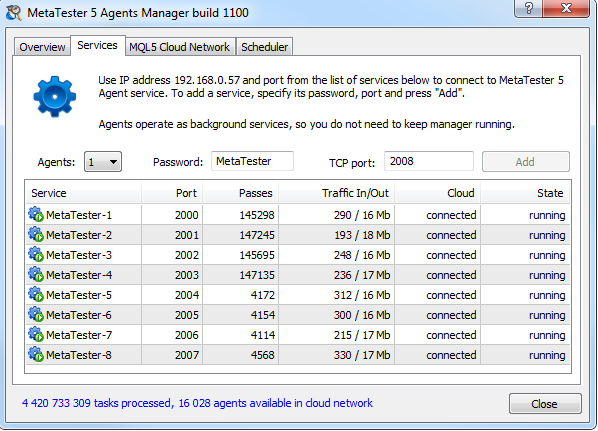Click the tasks processed status text

point(197,403)
